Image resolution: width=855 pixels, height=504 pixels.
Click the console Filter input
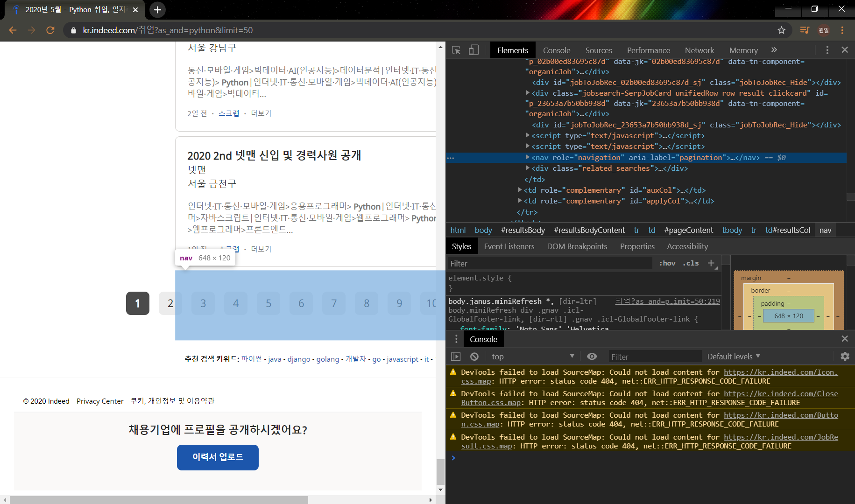(x=655, y=357)
